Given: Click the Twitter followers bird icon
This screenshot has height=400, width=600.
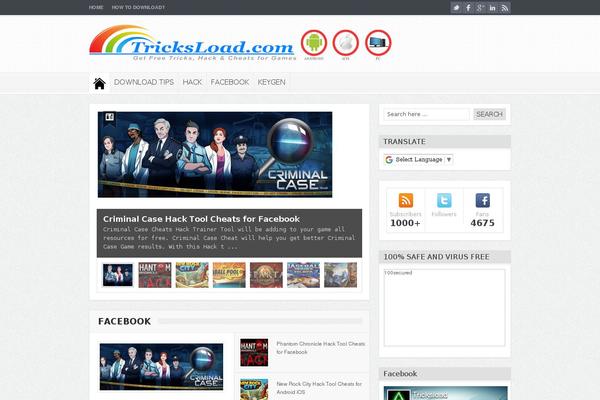Looking at the screenshot, I should 444,200.
